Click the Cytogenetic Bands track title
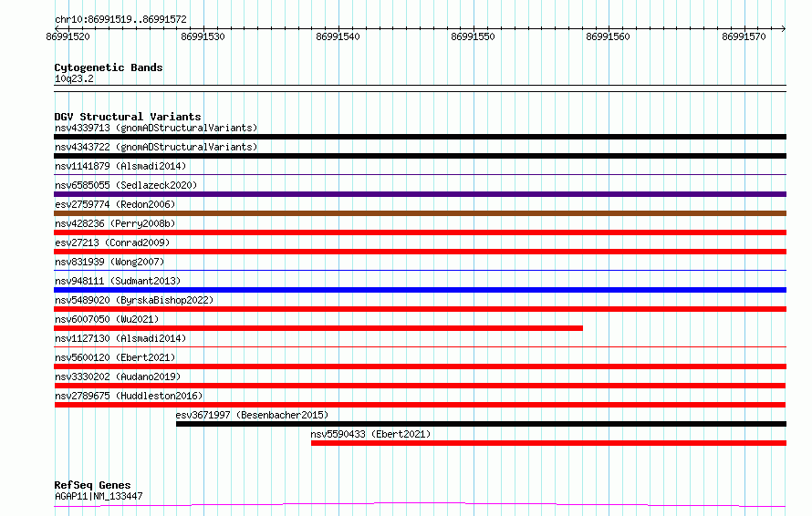Image resolution: width=812 pixels, height=516 pixels. [109, 67]
